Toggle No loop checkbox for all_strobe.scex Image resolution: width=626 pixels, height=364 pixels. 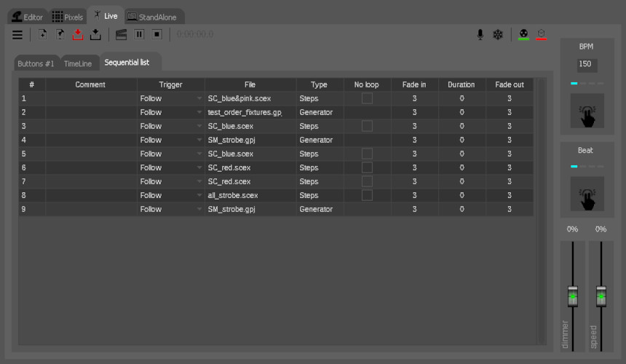[367, 195]
